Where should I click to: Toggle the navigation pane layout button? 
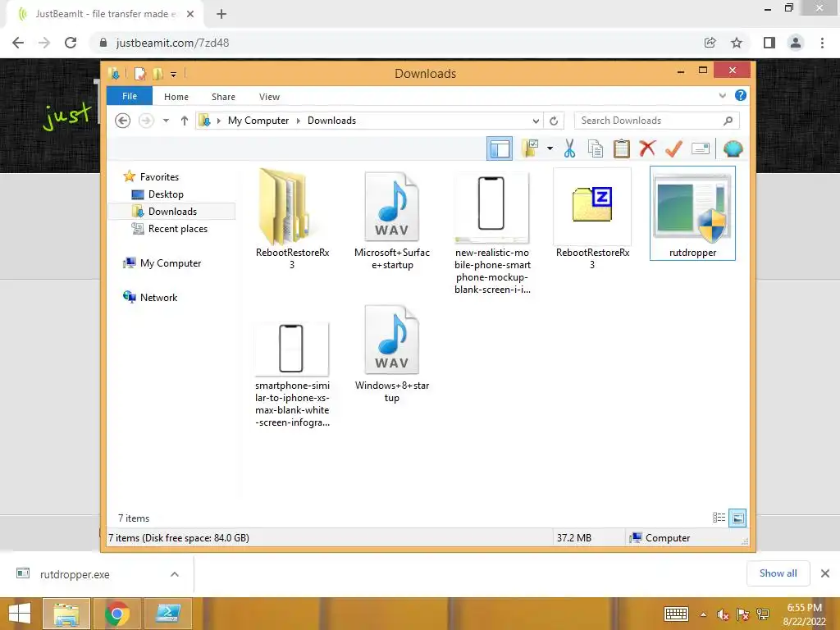(500, 149)
